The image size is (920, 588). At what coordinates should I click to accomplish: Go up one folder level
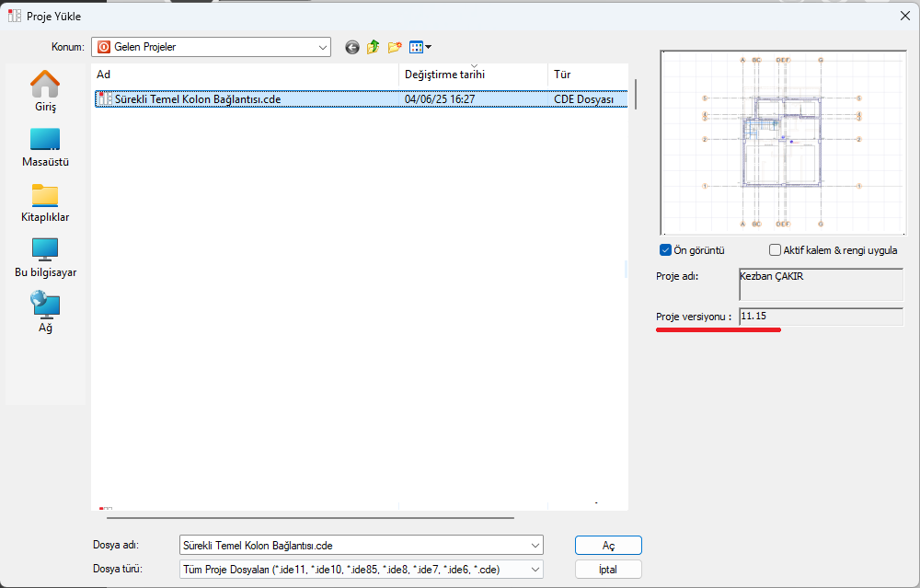click(374, 47)
